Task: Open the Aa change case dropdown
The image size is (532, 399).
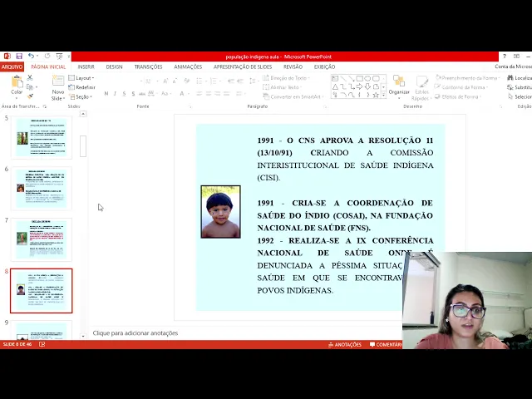Action: pyautogui.click(x=166, y=94)
